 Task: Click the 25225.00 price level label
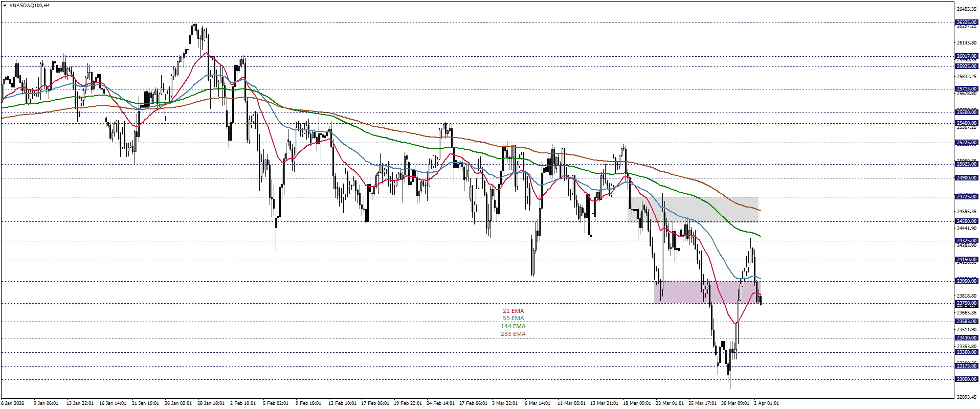pyautogui.click(x=966, y=143)
